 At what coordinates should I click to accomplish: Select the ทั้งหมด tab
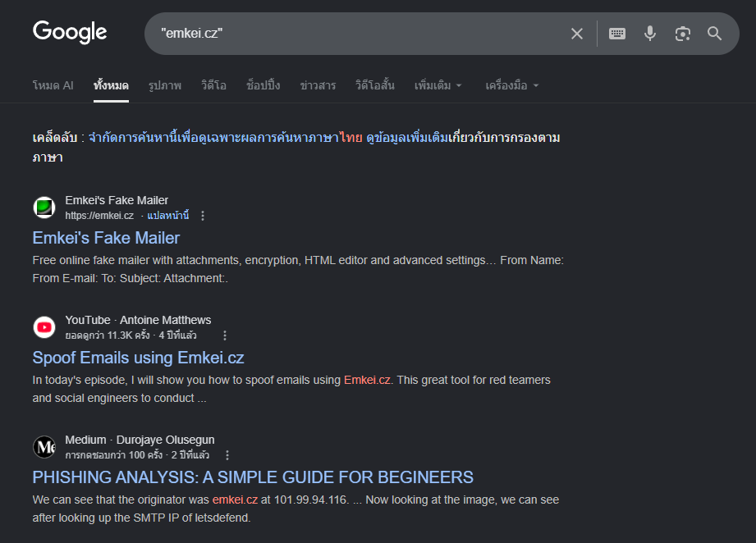[x=111, y=85]
